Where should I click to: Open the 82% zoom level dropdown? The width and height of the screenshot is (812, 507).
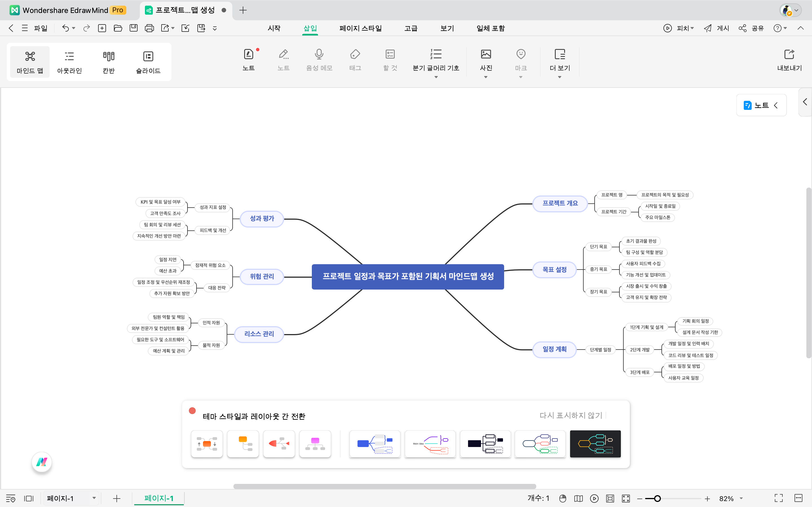741,498
